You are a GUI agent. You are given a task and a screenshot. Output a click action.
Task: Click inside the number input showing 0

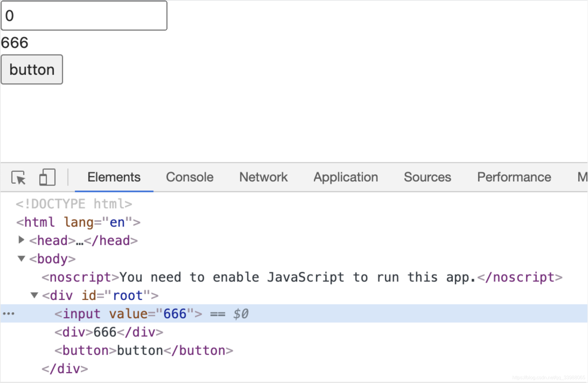click(84, 16)
